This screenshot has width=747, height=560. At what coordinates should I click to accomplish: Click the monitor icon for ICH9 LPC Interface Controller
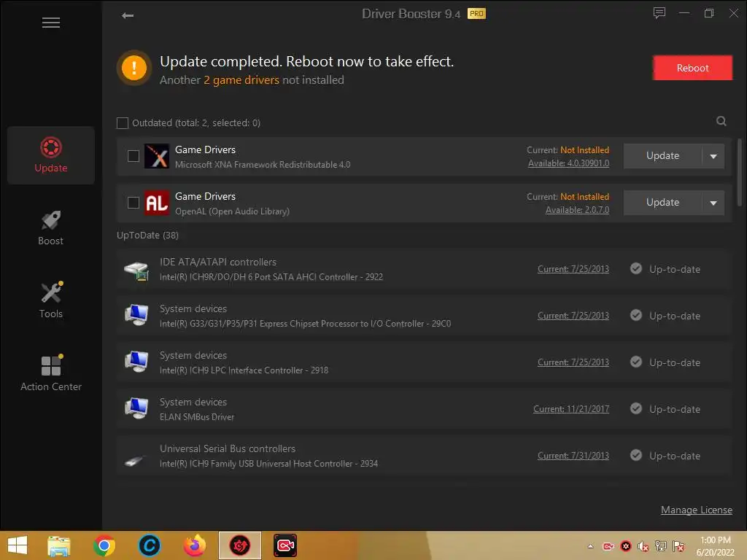tap(136, 362)
